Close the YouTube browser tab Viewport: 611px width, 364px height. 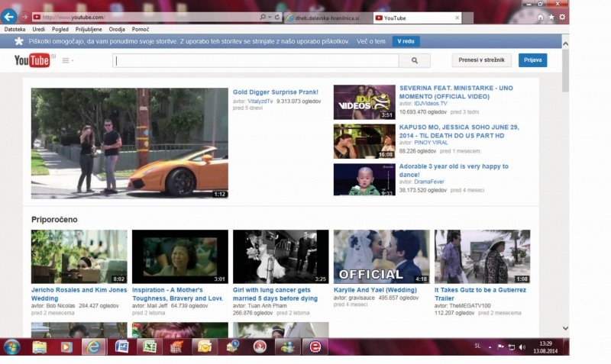pyautogui.click(x=457, y=18)
